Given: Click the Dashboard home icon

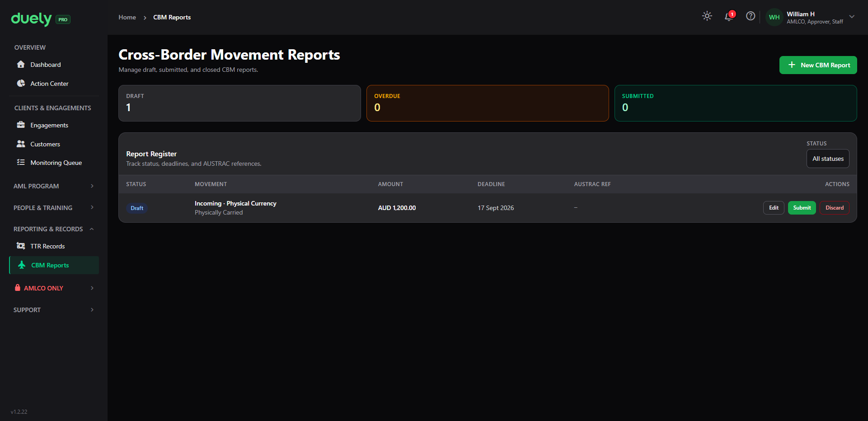Looking at the screenshot, I should click(21, 64).
